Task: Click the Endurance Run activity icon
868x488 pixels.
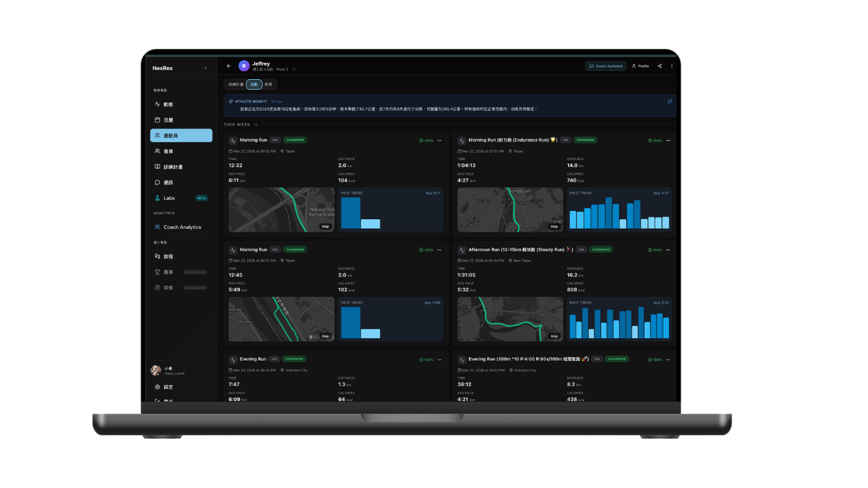Action: coord(461,140)
